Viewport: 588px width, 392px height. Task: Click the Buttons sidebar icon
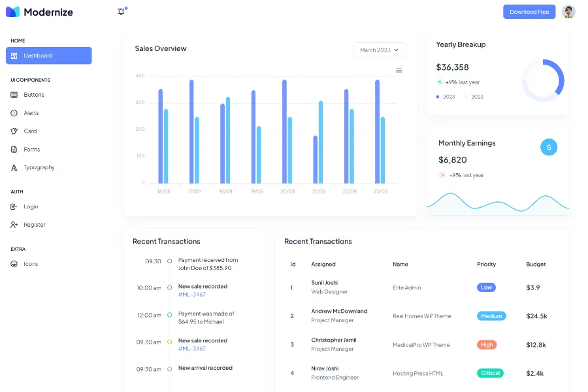[14, 95]
